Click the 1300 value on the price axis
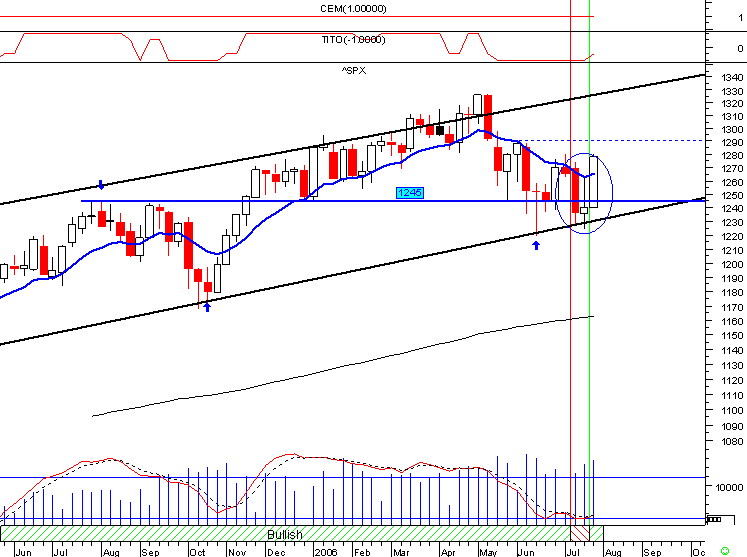This screenshot has width=747, height=557. pyautogui.click(x=732, y=129)
